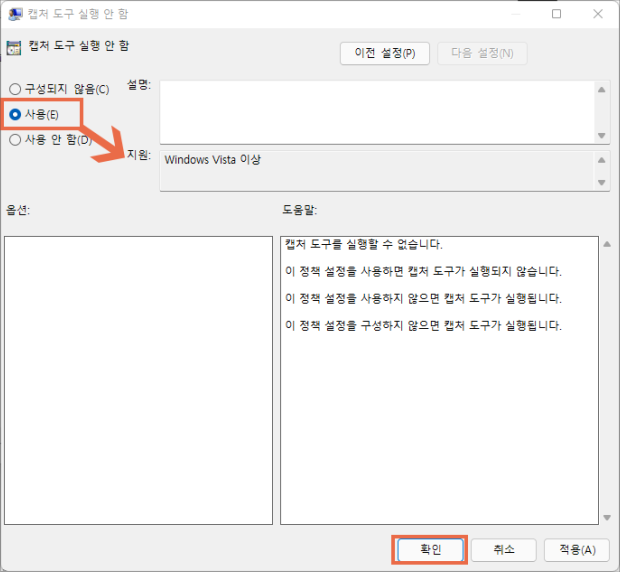Image resolution: width=620 pixels, height=572 pixels.
Task: Select the 사용 안 함(D) radio button
Action: pyautogui.click(x=50, y=140)
